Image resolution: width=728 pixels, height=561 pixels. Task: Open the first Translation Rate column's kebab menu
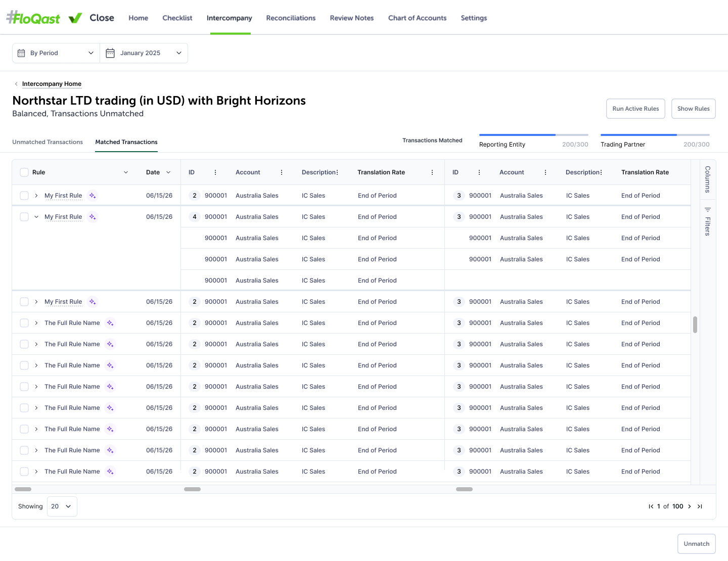[x=432, y=172]
